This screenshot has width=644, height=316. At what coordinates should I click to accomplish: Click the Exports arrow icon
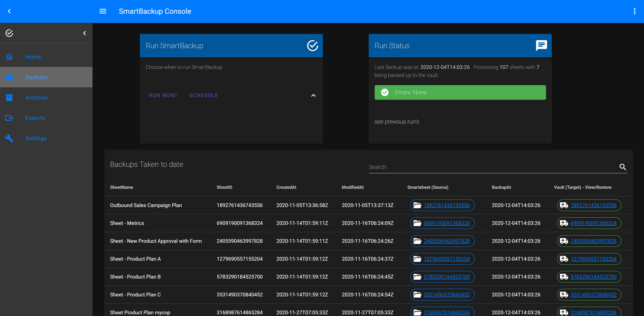pyautogui.click(x=9, y=118)
